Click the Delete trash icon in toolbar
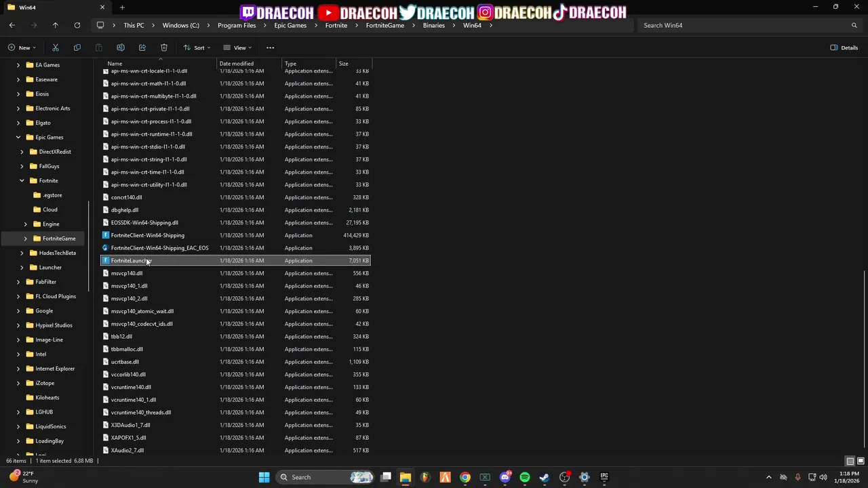 tap(164, 47)
